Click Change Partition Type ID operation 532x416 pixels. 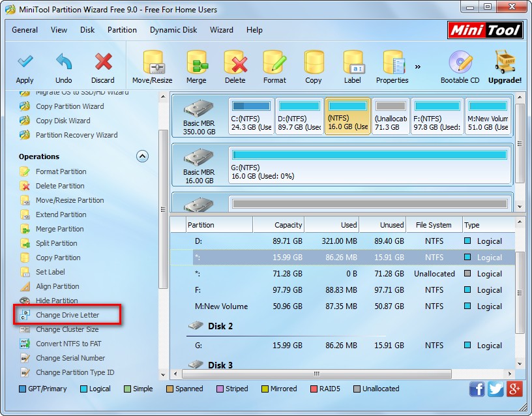[x=75, y=372]
